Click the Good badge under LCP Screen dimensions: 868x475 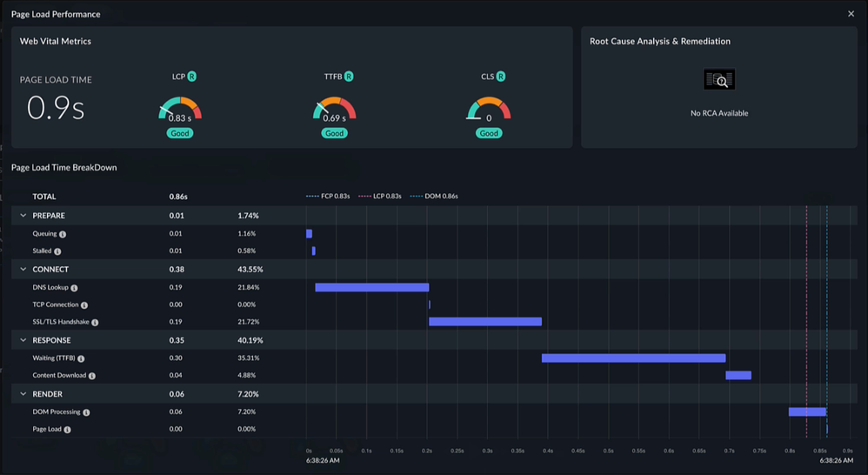[x=180, y=133]
